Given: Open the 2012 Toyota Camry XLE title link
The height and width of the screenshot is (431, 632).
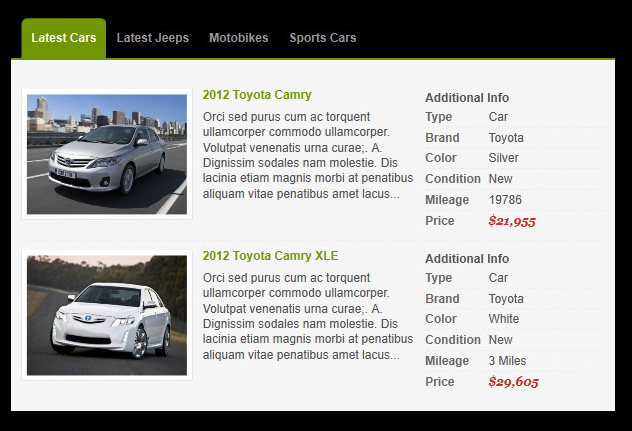Looking at the screenshot, I should point(270,256).
